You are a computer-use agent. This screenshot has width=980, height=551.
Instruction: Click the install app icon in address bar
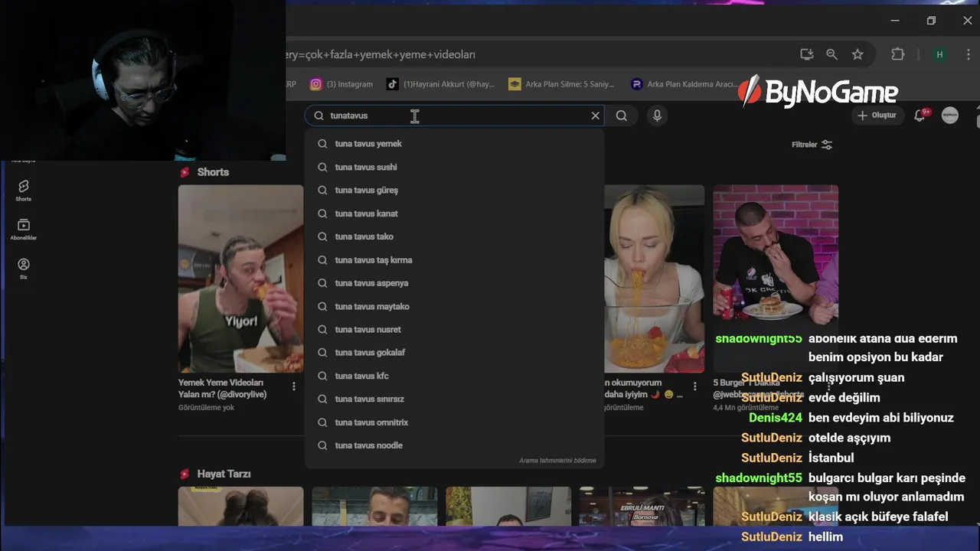coord(807,54)
